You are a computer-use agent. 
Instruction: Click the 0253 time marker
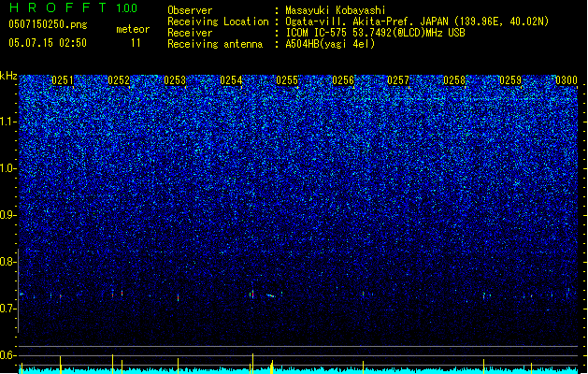click(175, 80)
